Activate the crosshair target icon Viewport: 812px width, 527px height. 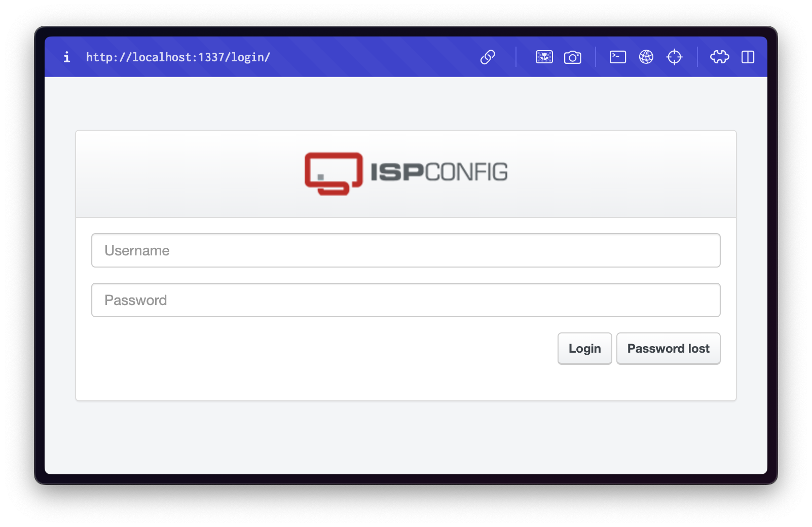tap(675, 57)
